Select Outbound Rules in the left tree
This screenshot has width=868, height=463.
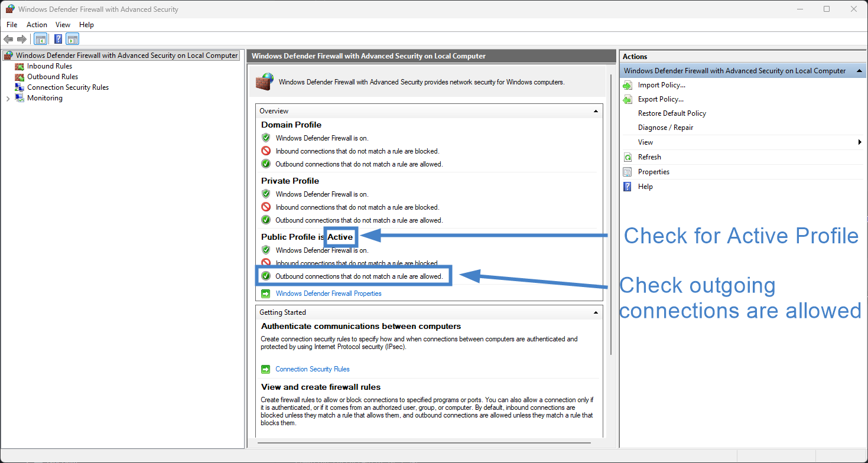click(52, 77)
